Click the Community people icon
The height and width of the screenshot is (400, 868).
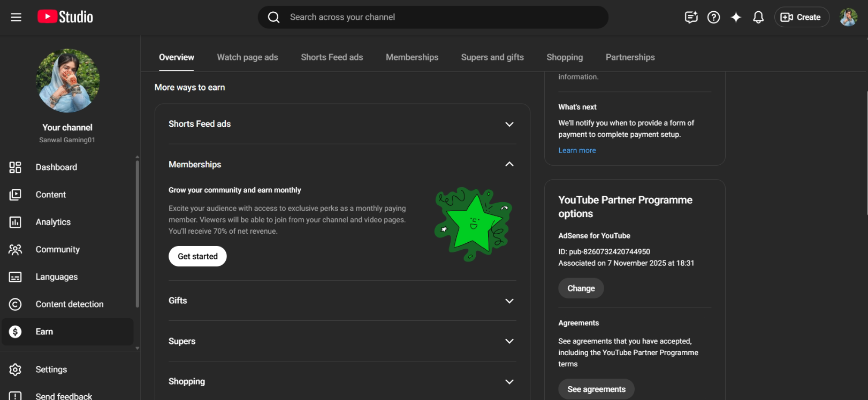(15, 250)
